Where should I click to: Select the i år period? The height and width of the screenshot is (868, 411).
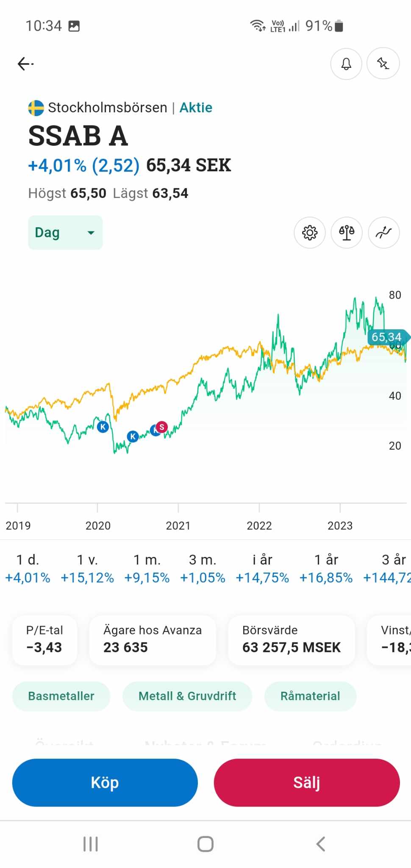coord(262,568)
